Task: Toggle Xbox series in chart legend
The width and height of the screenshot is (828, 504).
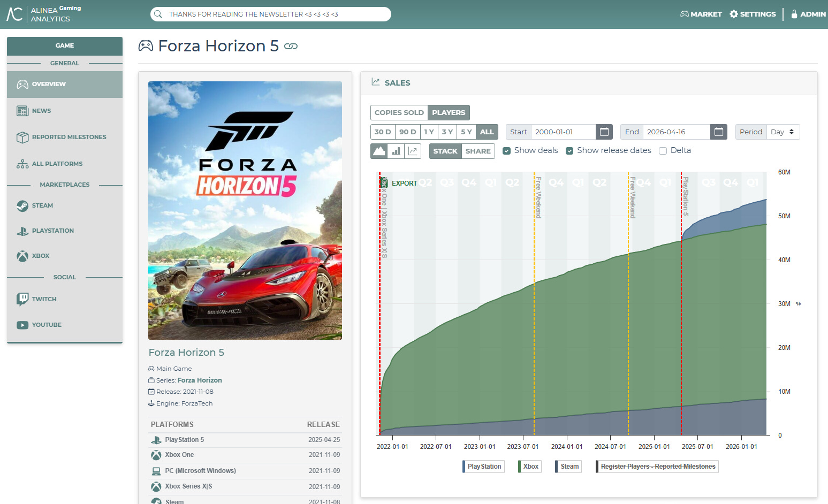Action: 530,467
